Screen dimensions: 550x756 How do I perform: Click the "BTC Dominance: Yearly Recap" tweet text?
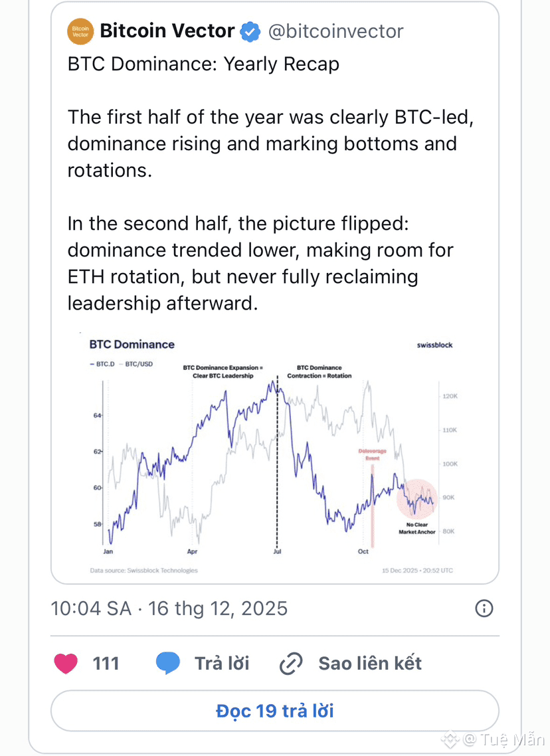pos(203,64)
